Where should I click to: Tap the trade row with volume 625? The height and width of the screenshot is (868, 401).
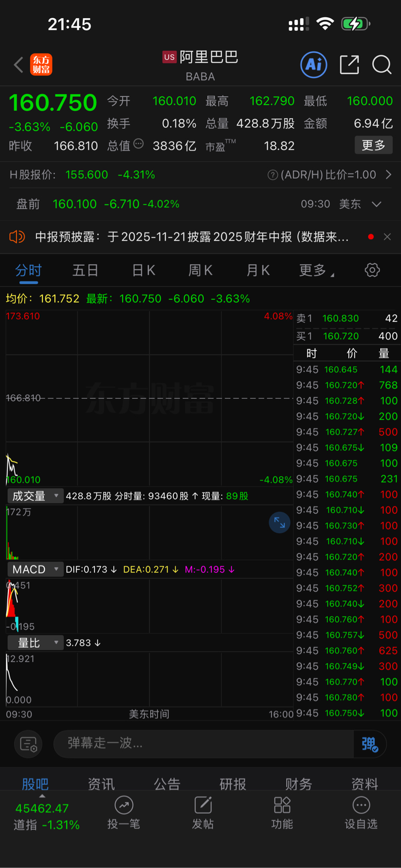pos(347,651)
